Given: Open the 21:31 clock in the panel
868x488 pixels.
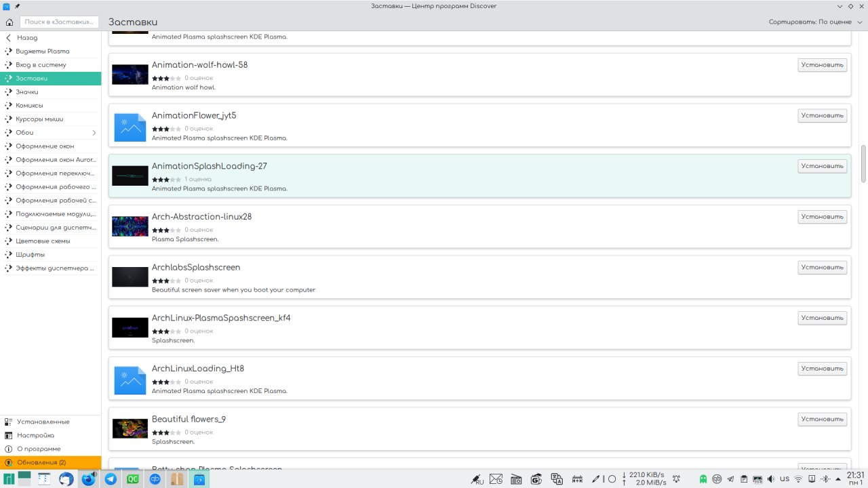Looking at the screenshot, I should [x=856, y=479].
